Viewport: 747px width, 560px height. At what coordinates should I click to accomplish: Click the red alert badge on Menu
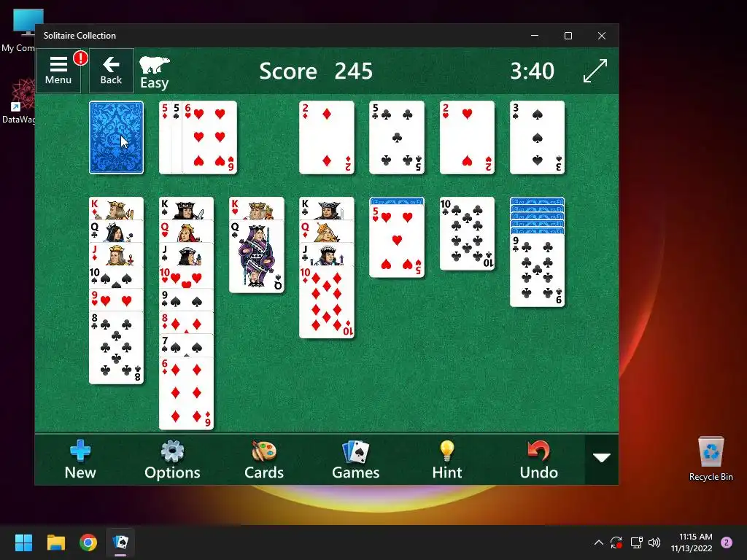(80, 58)
